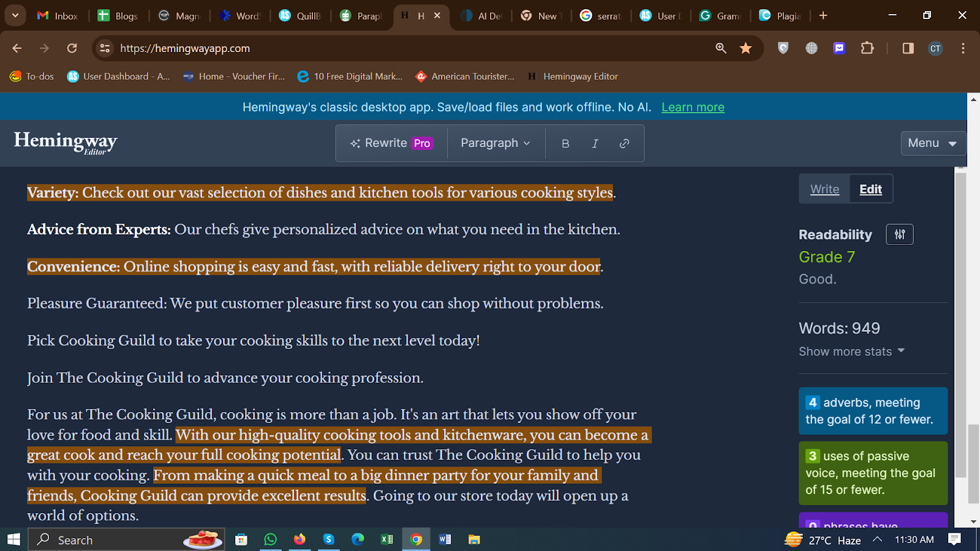Open Chrome three-dot menu

(x=963, y=48)
